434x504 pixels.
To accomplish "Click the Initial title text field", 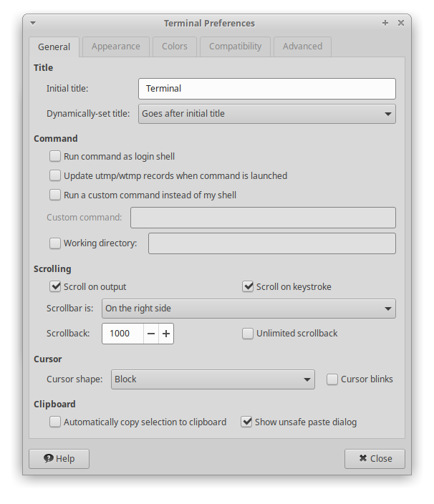I will pyautogui.click(x=267, y=89).
